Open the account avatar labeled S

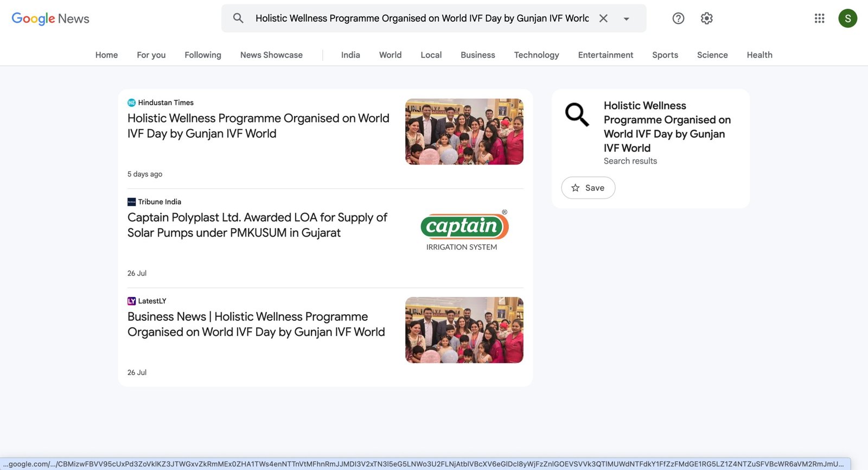(x=847, y=18)
